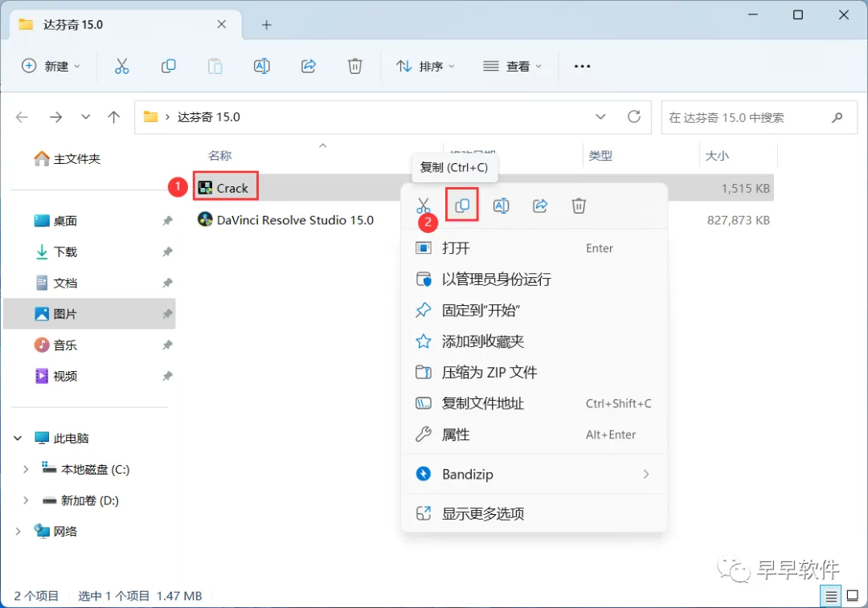Unpin 下载 using its pin icon
Screen dimensions: 868x608
click(167, 252)
